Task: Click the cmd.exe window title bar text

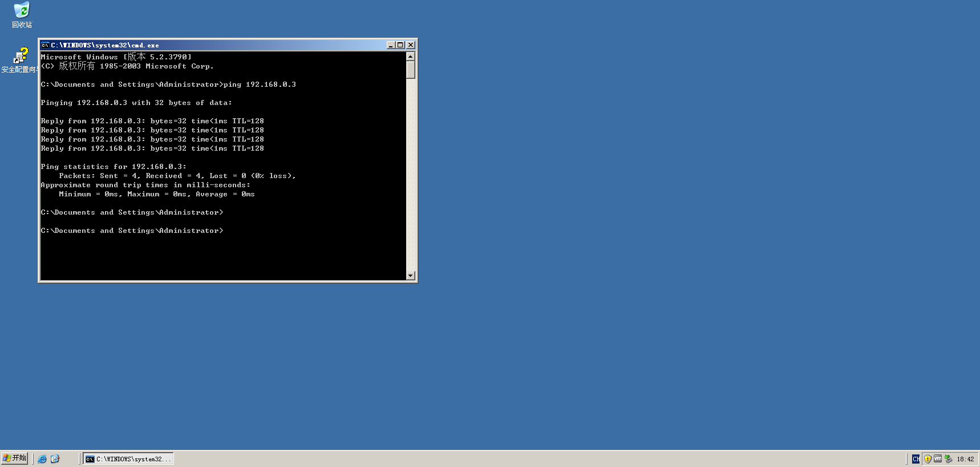Action: coord(105,45)
